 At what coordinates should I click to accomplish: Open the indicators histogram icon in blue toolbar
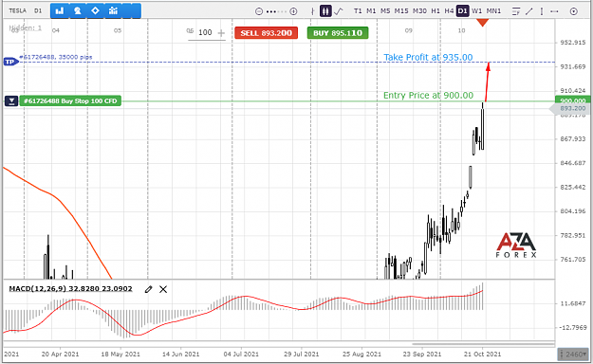point(113,11)
